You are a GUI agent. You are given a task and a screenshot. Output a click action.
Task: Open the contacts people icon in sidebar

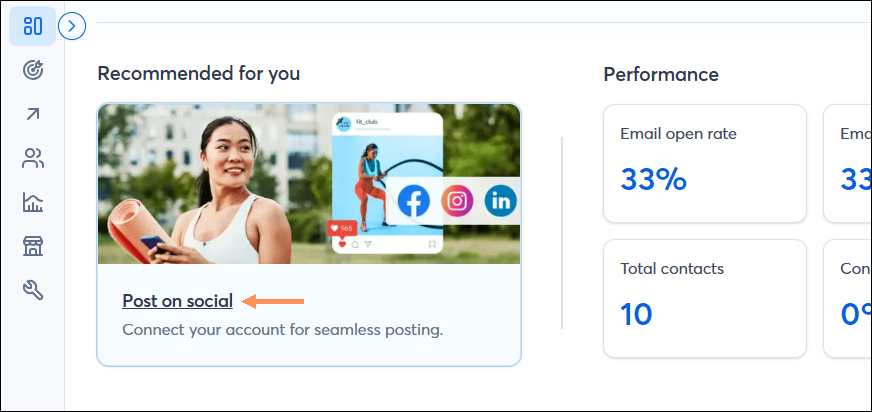tap(33, 158)
